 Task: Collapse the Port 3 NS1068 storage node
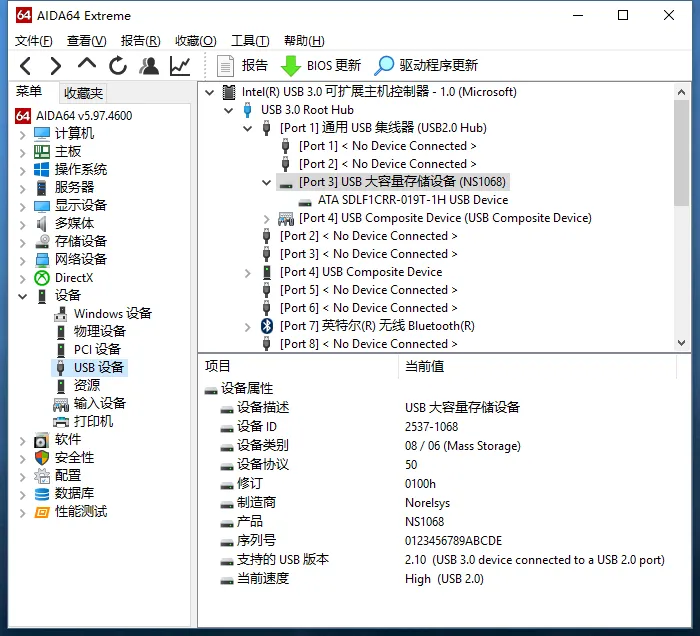pyautogui.click(x=267, y=182)
